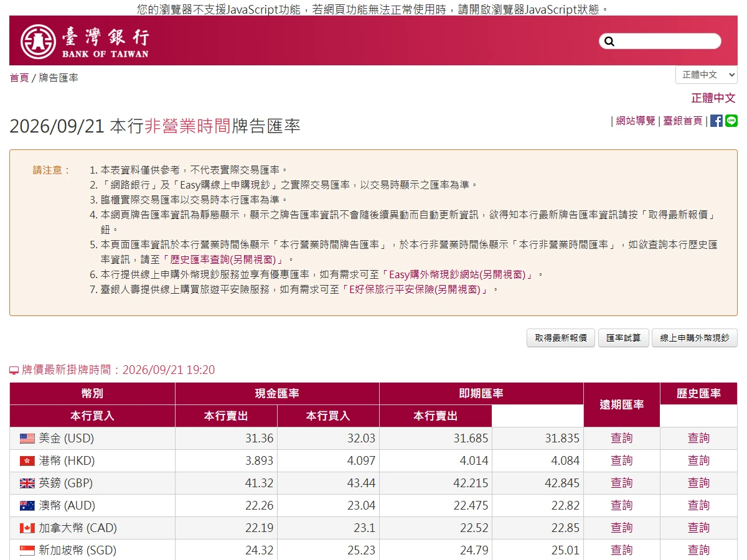Click GBP row 歷史匯率 查詢 link
Screen dimensions: 747x560
pyautogui.click(x=698, y=483)
